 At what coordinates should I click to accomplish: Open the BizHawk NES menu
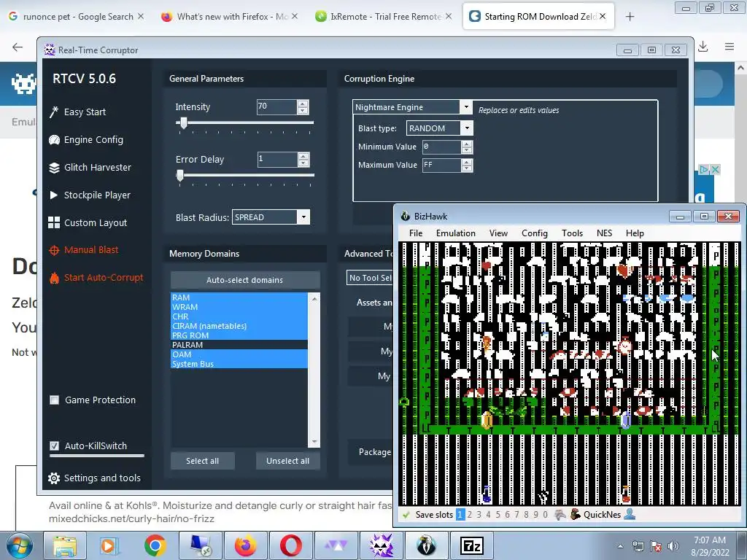coord(604,233)
